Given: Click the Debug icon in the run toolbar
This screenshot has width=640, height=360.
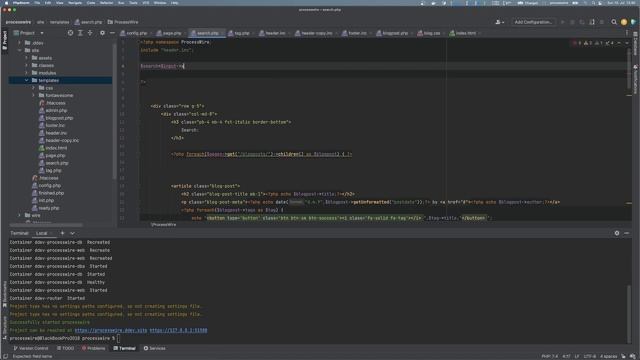Looking at the screenshot, I should coord(572,22).
